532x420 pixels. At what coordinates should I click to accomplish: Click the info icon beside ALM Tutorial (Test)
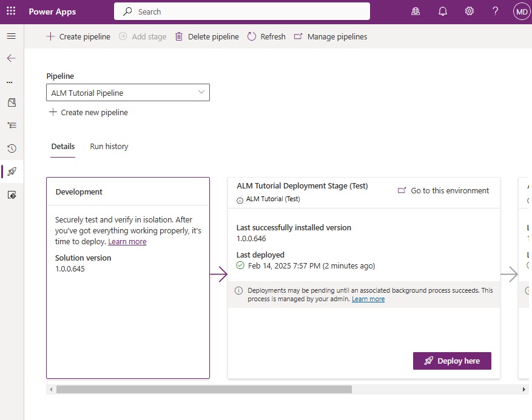tap(240, 201)
